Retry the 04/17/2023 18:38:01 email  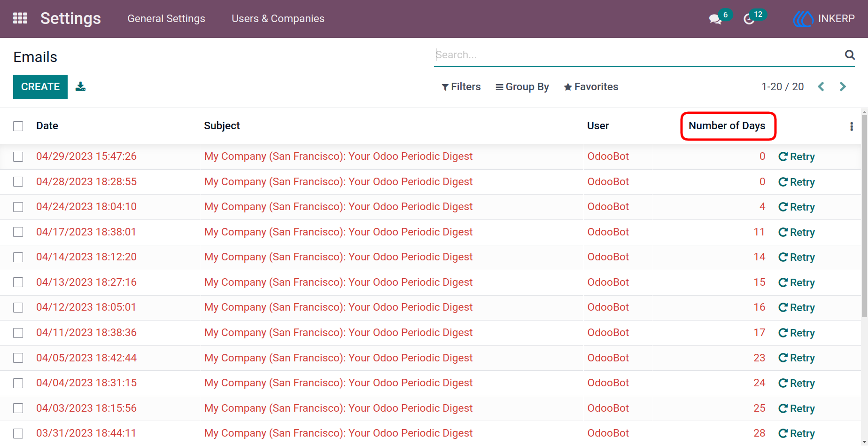[797, 232]
